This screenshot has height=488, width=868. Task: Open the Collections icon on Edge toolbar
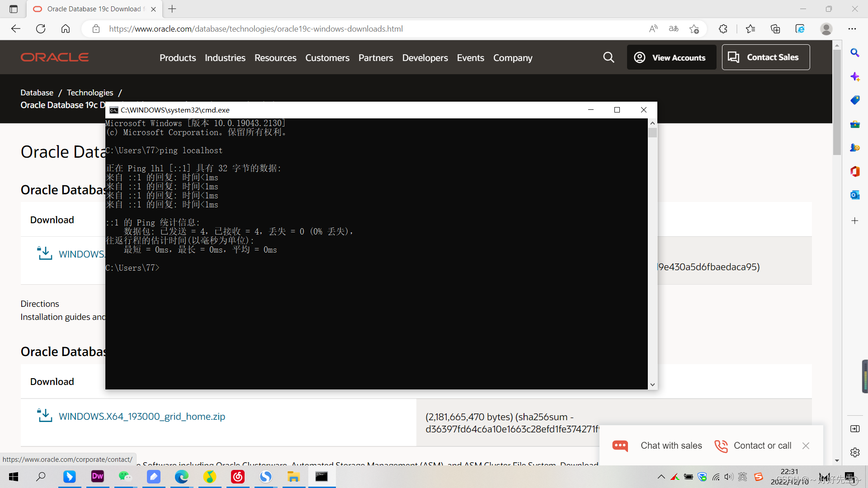pyautogui.click(x=776, y=28)
